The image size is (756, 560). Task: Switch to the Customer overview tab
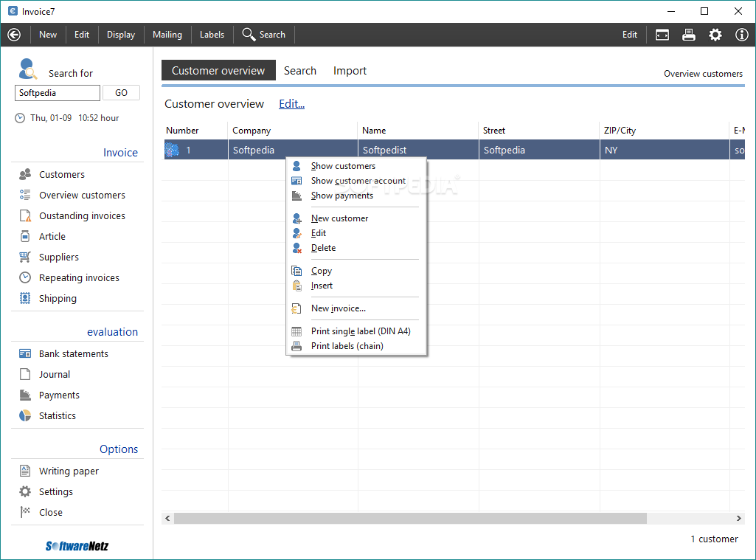click(x=218, y=70)
